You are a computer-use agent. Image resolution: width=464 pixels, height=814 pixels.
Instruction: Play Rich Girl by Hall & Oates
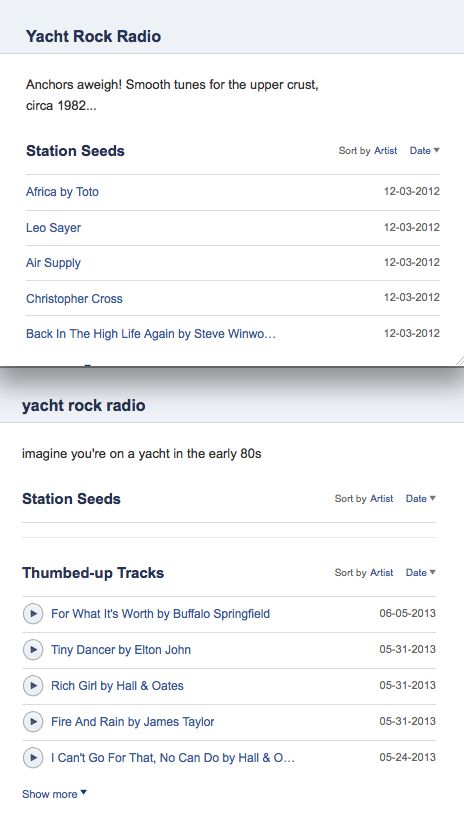(x=33, y=686)
